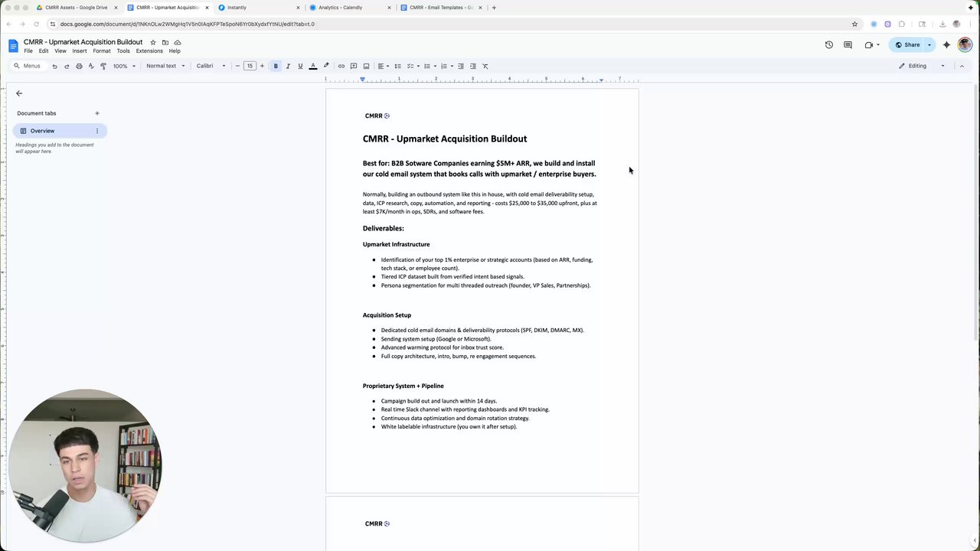Click the Redo icon in toolbar
The image size is (980, 551).
(x=67, y=66)
